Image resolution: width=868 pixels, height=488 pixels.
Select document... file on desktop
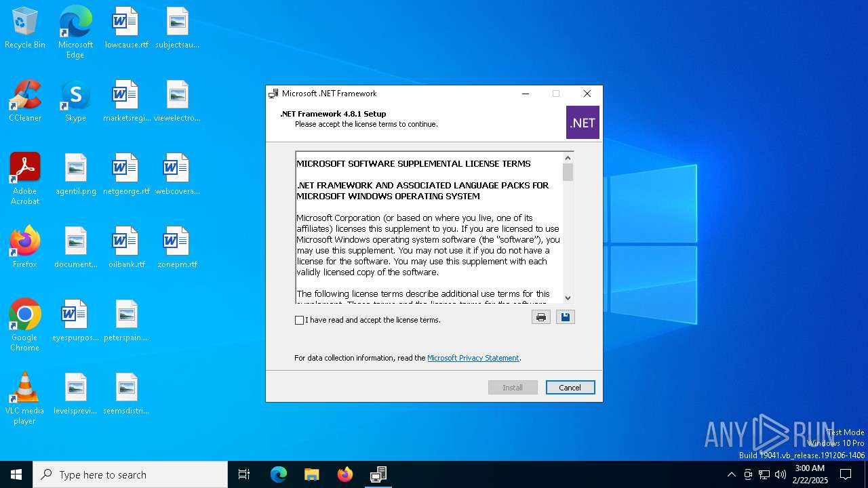point(75,248)
